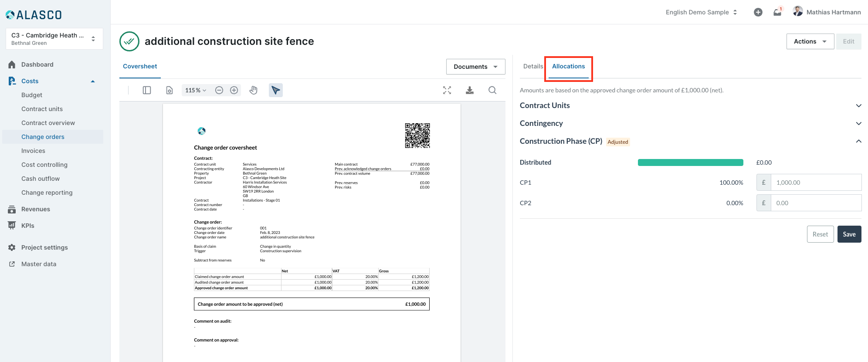Viewport: 868px width, 362px height.
Task: Click the Distributed green progress bar
Action: [x=690, y=162]
